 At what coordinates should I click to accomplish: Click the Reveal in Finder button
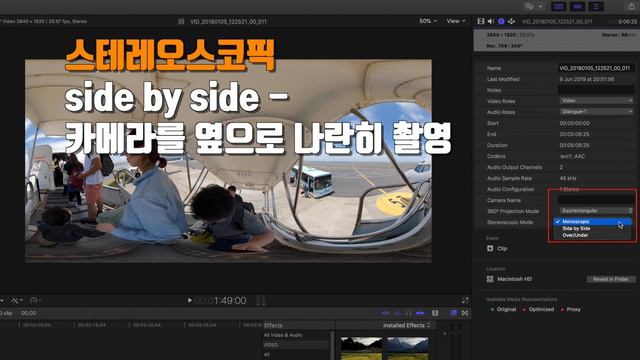pyautogui.click(x=611, y=279)
